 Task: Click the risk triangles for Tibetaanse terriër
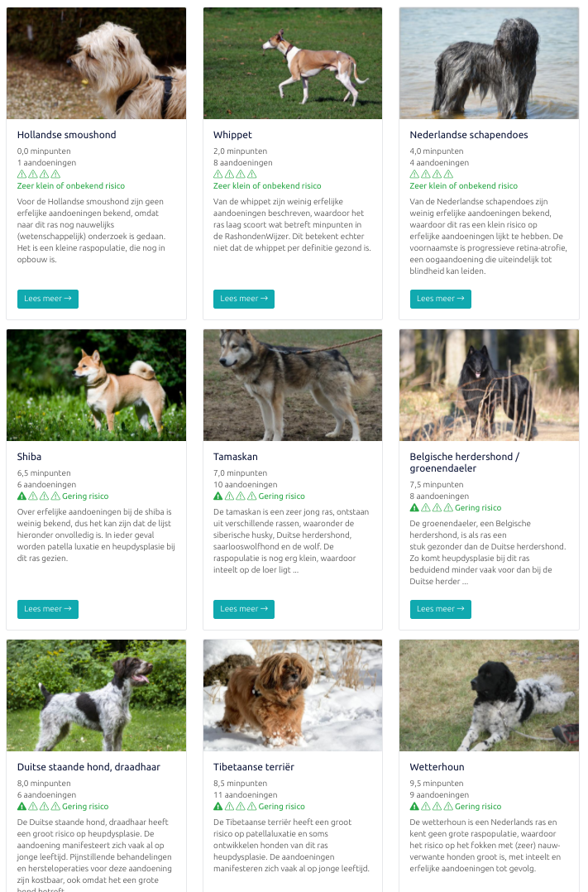coord(235,806)
